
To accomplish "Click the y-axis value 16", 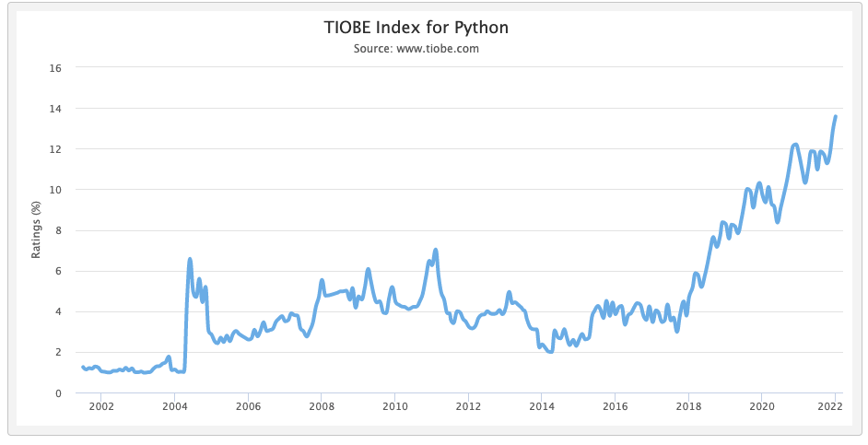I will click(55, 68).
